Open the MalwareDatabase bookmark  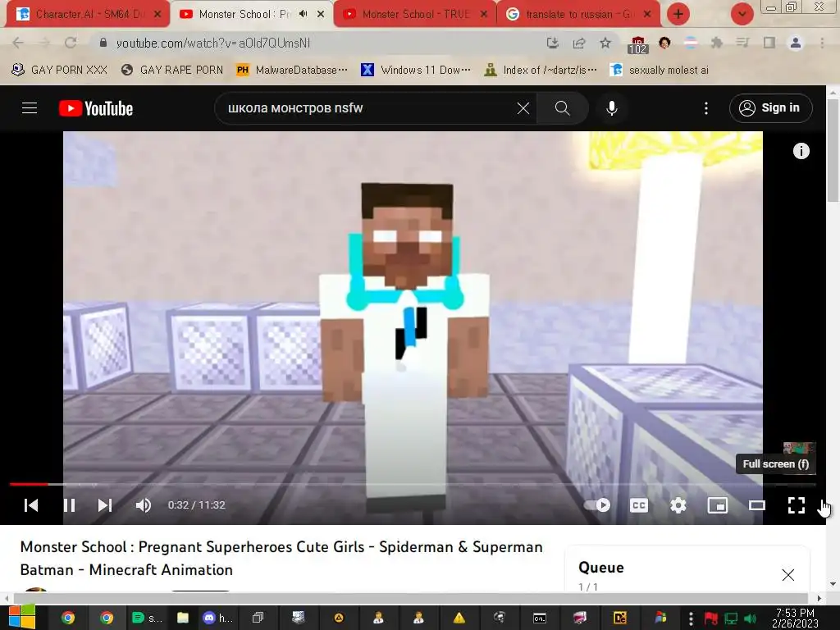tap(292, 71)
